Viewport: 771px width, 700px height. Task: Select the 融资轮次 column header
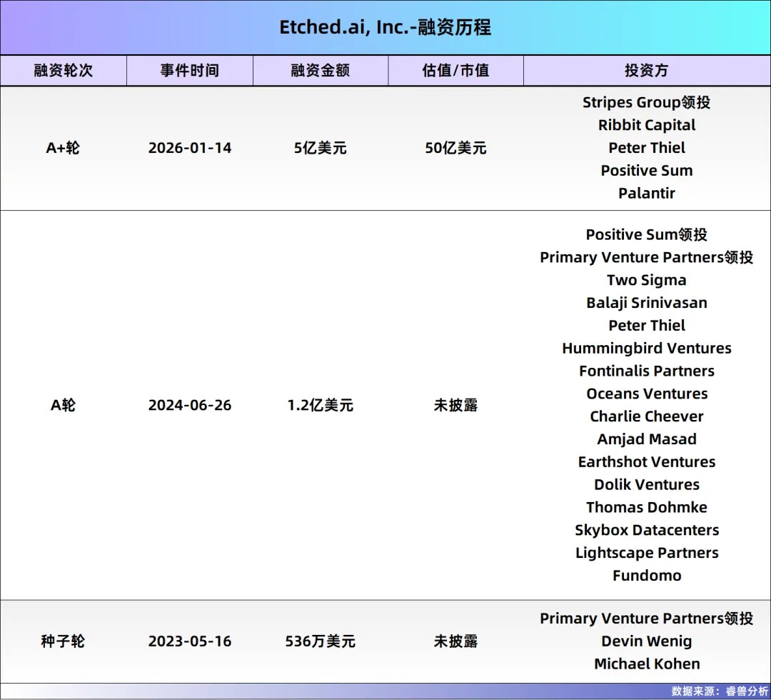63,70
